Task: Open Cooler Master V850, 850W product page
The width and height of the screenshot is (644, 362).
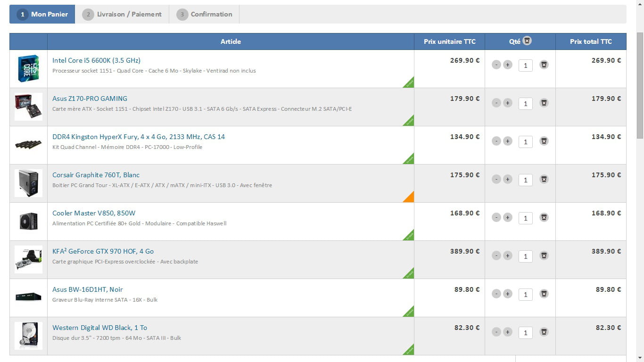Action: click(x=94, y=213)
